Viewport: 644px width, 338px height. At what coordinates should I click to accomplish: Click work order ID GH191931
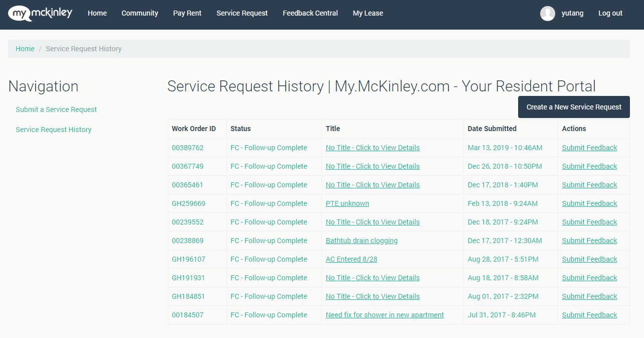189,278
